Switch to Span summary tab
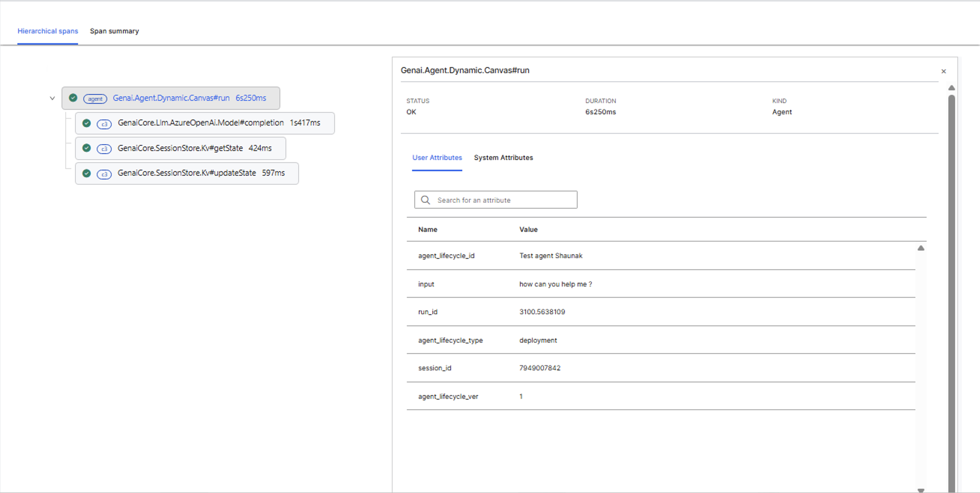 (114, 31)
